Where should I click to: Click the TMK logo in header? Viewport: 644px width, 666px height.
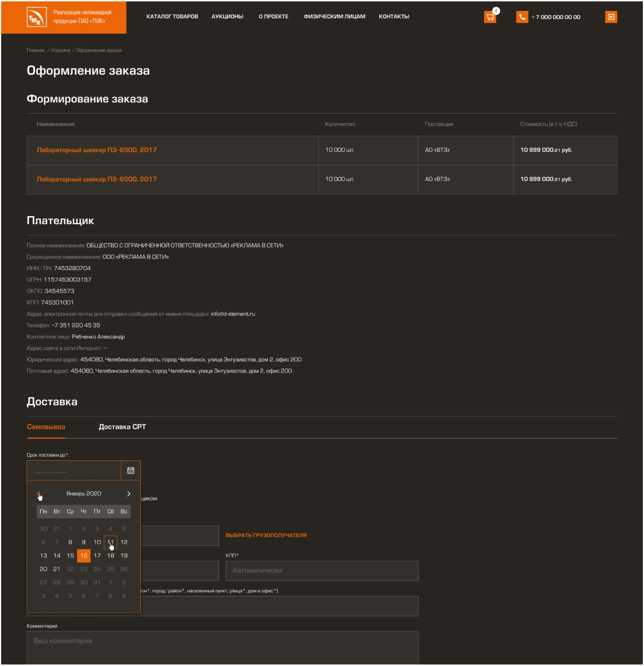(37, 18)
